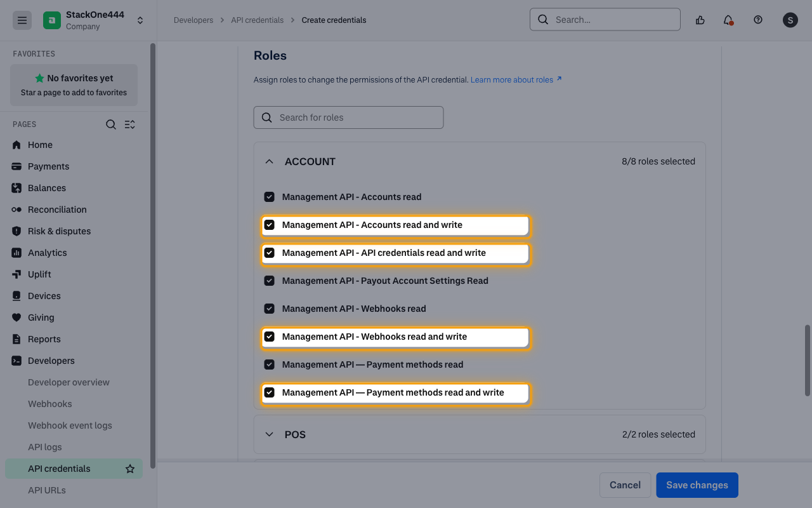Open Learn more about roles link
The height and width of the screenshot is (508, 812).
pyautogui.click(x=516, y=80)
